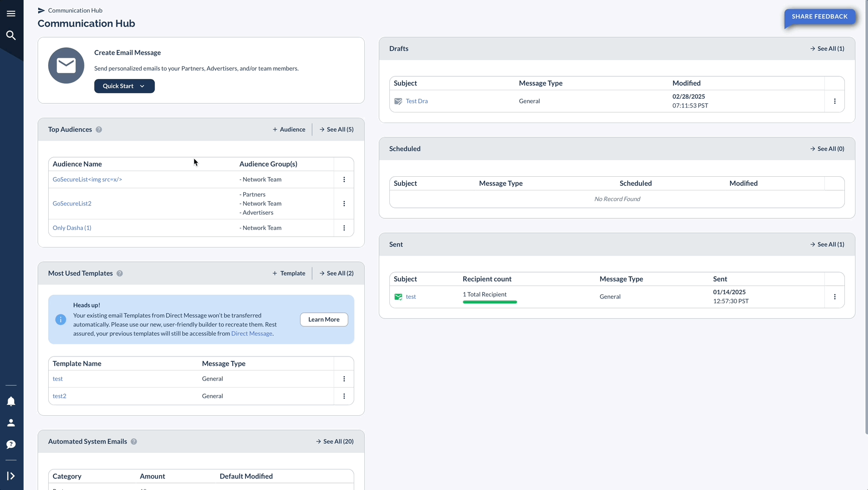Open the Direct Message link
The height and width of the screenshot is (490, 868).
click(252, 333)
